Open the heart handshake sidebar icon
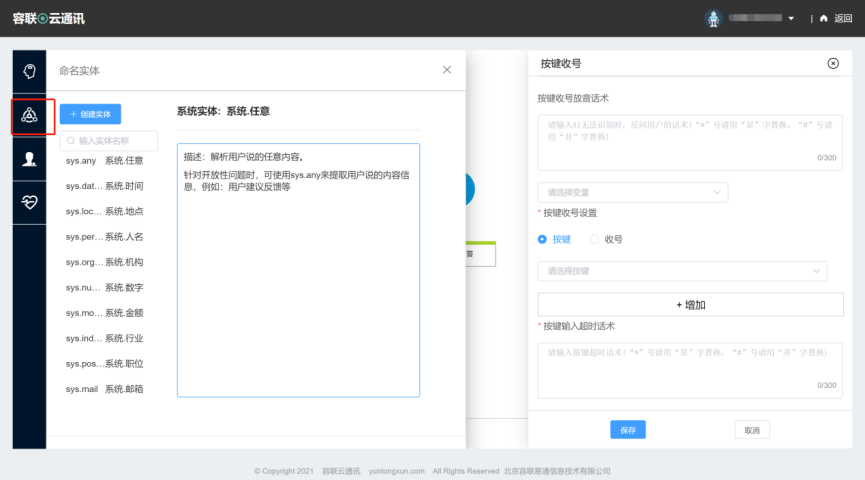The height and width of the screenshot is (480, 865). (x=29, y=202)
